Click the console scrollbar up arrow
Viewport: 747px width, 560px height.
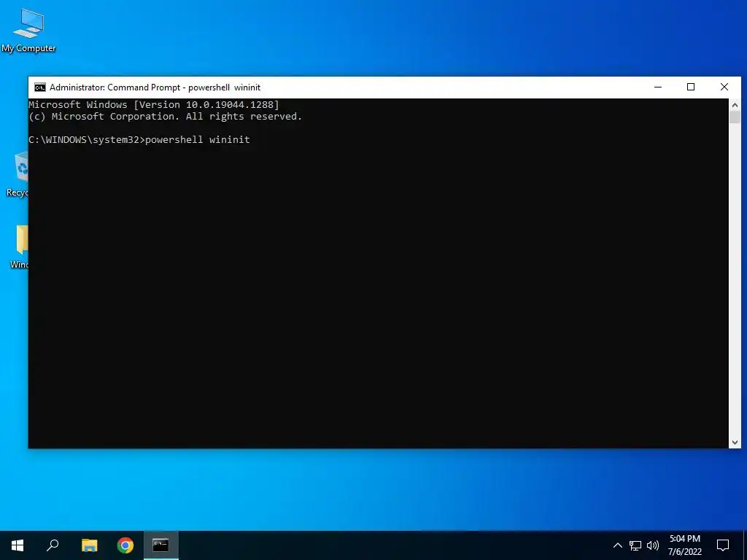click(x=735, y=105)
